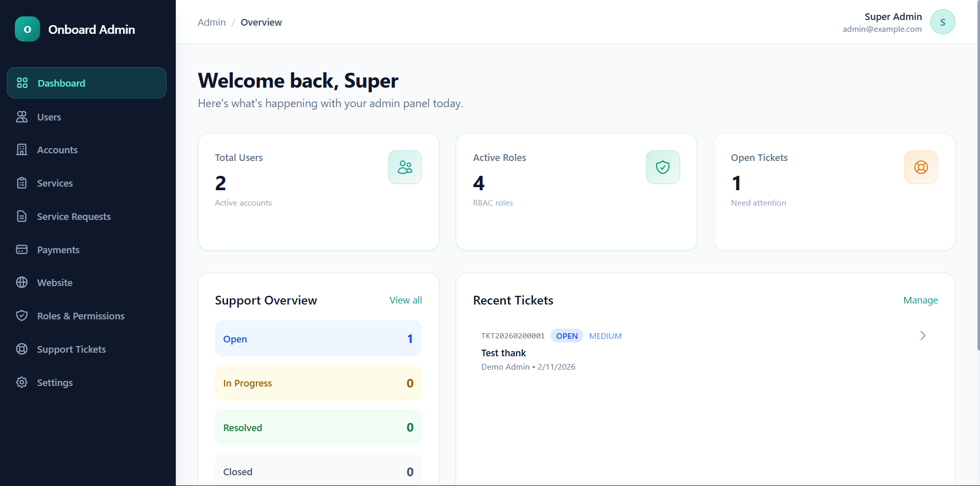Image resolution: width=980 pixels, height=486 pixels.
Task: Click the Accounts building icon
Action: [x=22, y=150]
